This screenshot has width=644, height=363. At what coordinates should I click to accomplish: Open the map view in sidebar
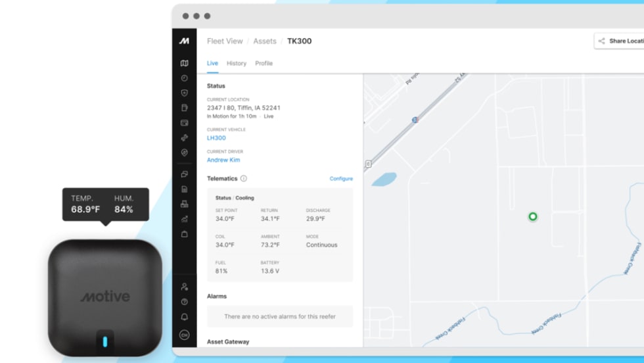(x=185, y=63)
